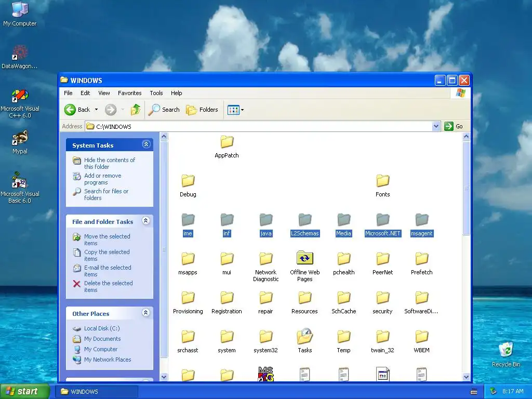
Task: Click file list scrollbar up arrow
Action: (x=466, y=137)
